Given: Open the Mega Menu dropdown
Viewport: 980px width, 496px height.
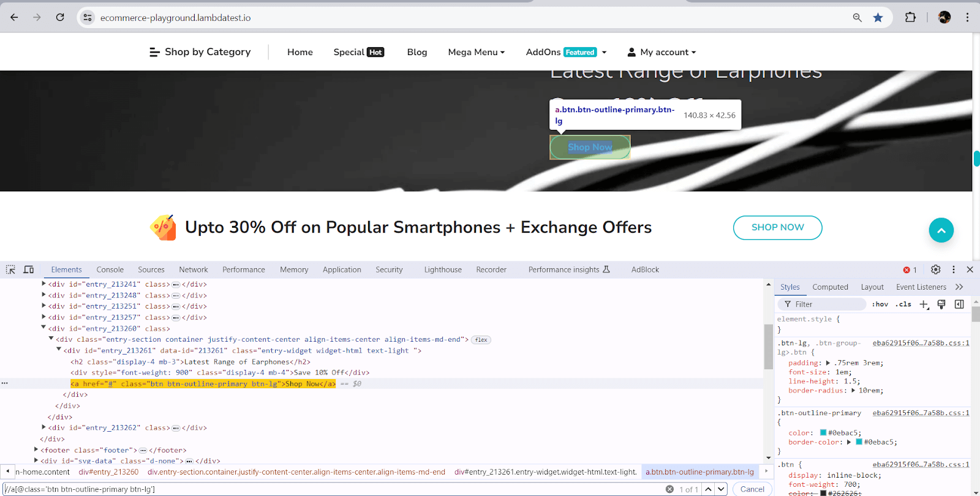Looking at the screenshot, I should click(477, 52).
